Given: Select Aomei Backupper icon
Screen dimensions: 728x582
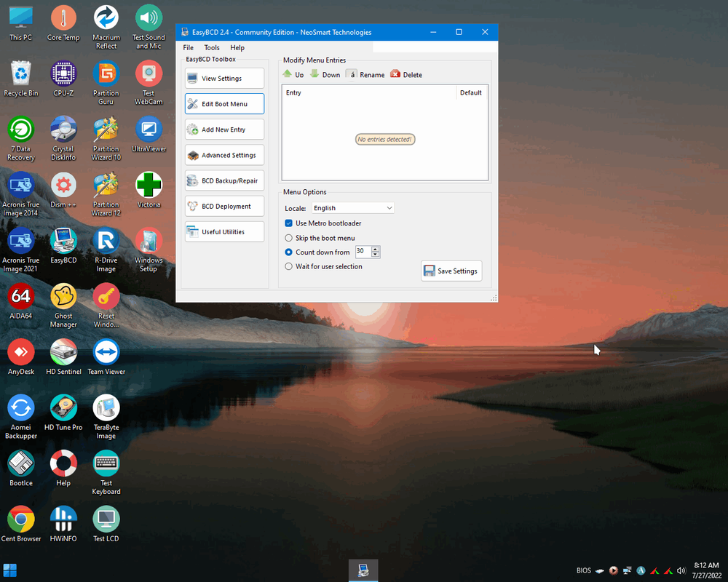Looking at the screenshot, I should tap(21, 418).
